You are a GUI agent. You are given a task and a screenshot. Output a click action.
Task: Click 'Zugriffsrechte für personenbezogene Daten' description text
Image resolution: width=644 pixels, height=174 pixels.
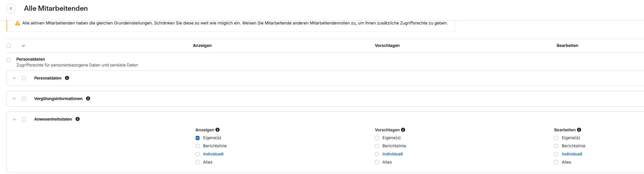click(x=77, y=65)
